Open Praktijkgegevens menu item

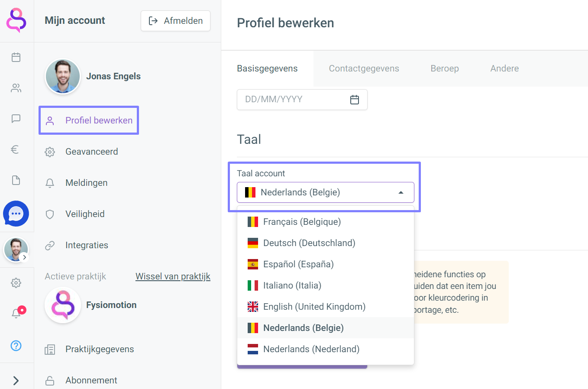[90, 349]
